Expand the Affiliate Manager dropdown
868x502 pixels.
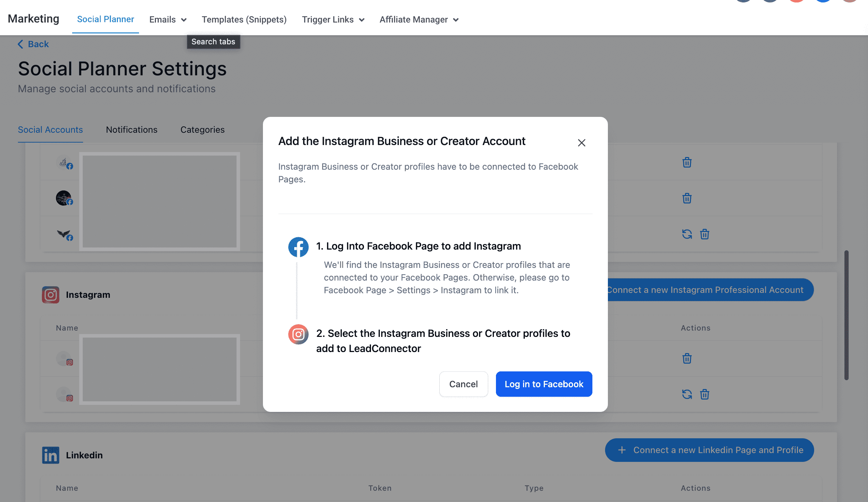coord(419,20)
